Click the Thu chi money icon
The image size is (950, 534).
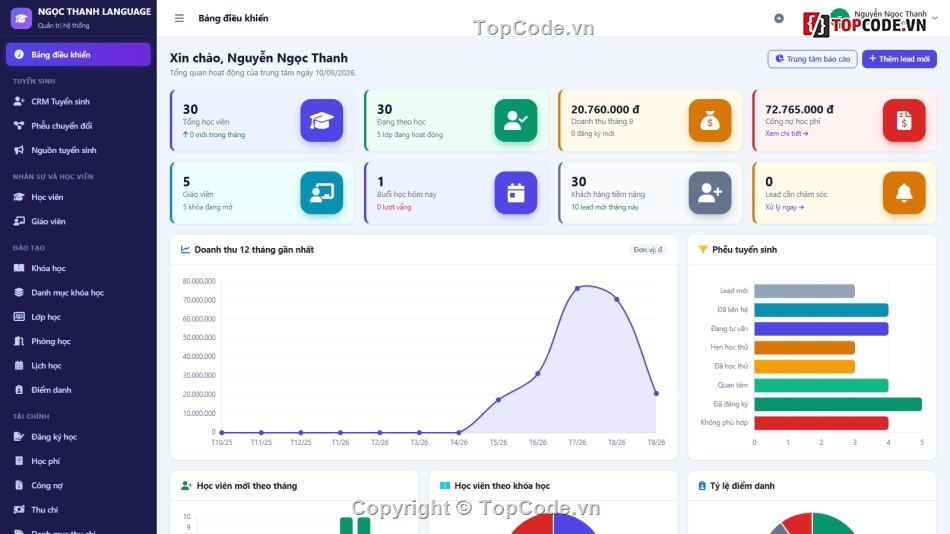coord(19,509)
